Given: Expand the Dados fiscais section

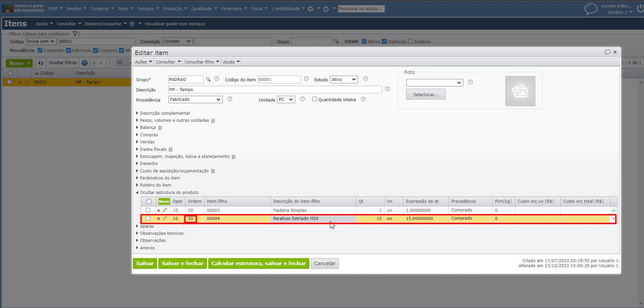Looking at the screenshot, I should 153,149.
